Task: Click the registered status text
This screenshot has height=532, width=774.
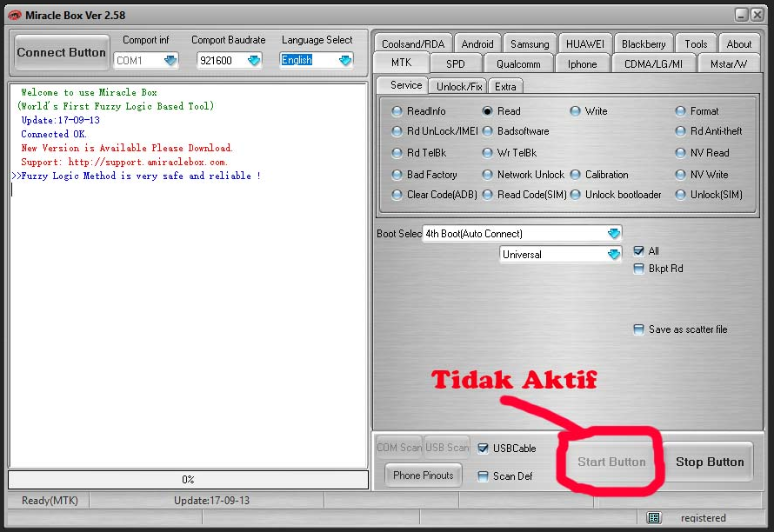Action: click(x=703, y=518)
